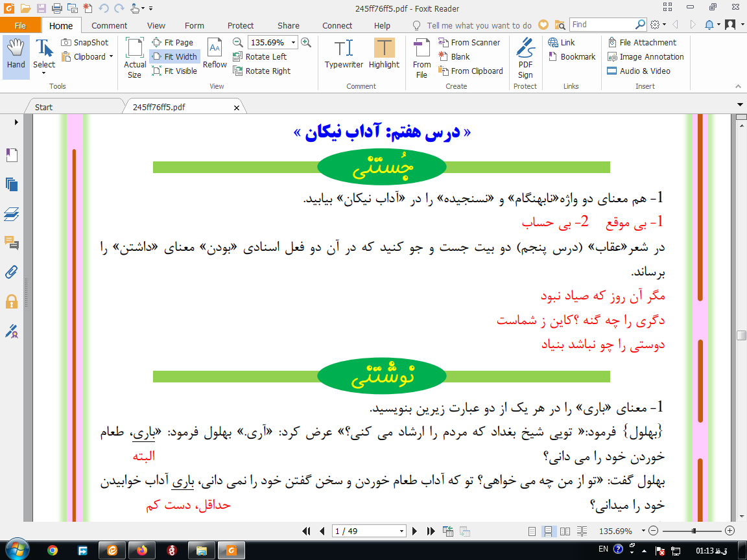Click the zoom slider in status bar
This screenshot has width=747, height=560.
[x=692, y=530]
